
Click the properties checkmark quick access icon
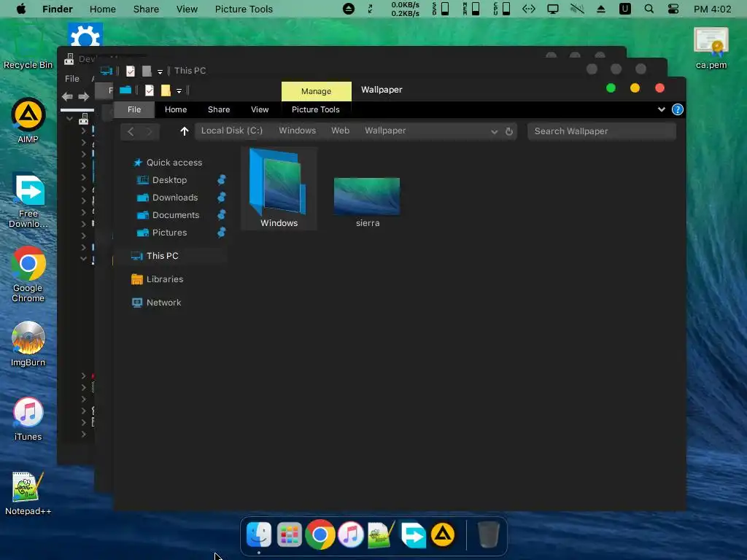point(149,90)
